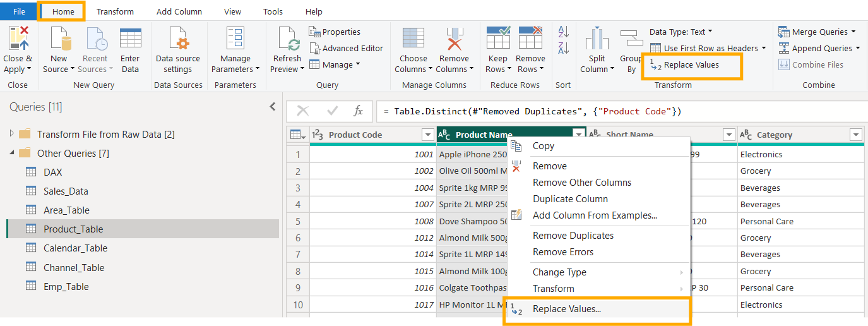
Task: Click the Category column data type icon
Action: (746, 135)
